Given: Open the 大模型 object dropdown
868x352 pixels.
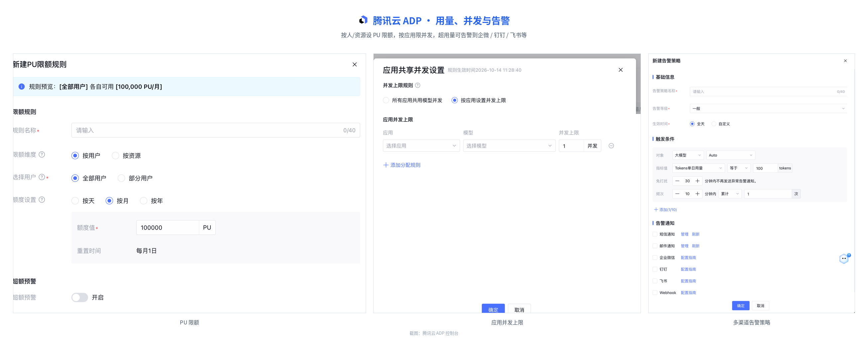Looking at the screenshot, I should click(x=688, y=155).
